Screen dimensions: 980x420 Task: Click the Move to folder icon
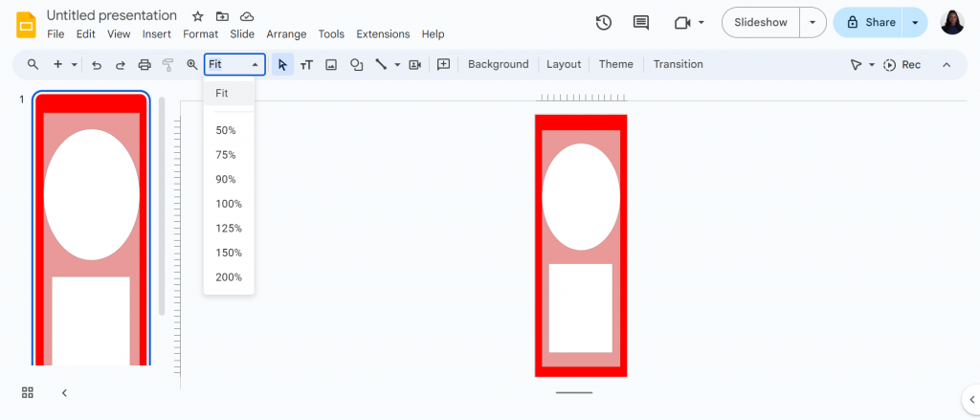[222, 16]
